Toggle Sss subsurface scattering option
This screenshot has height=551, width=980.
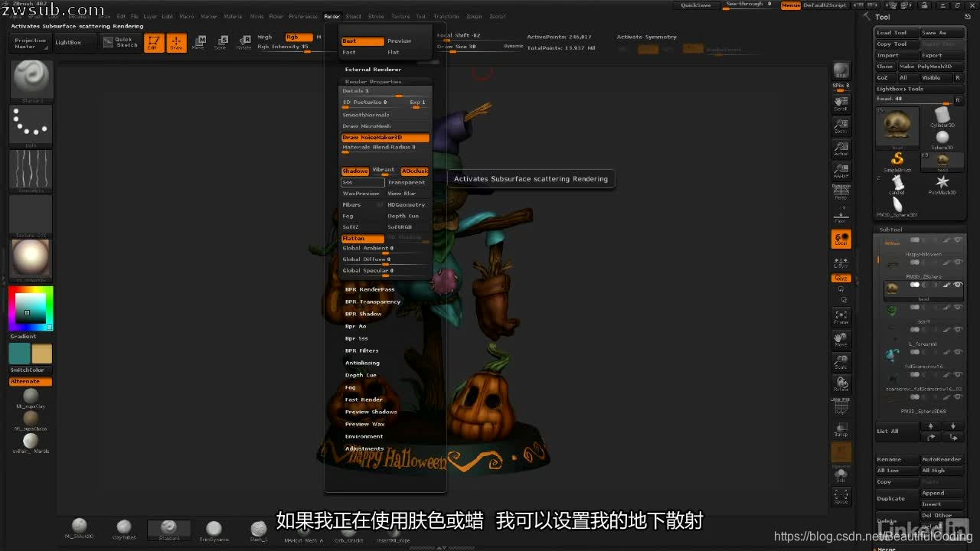tap(363, 182)
